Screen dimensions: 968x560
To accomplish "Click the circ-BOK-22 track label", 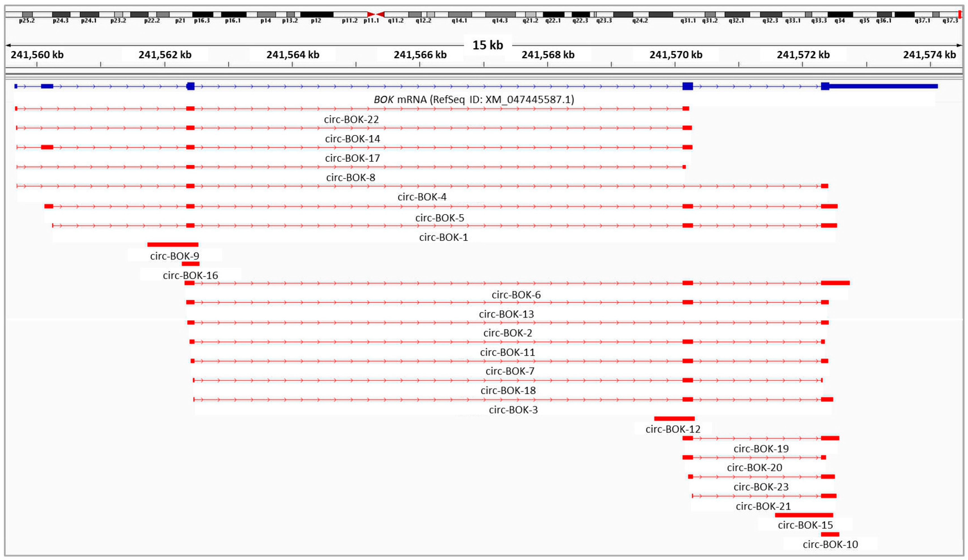I will 351,119.
